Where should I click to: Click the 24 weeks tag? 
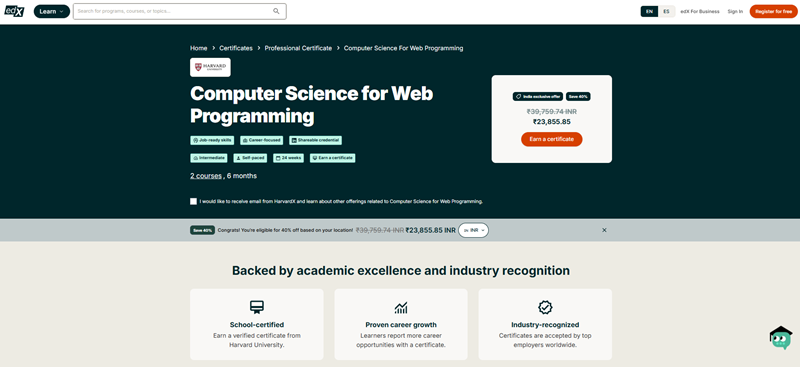pos(289,158)
